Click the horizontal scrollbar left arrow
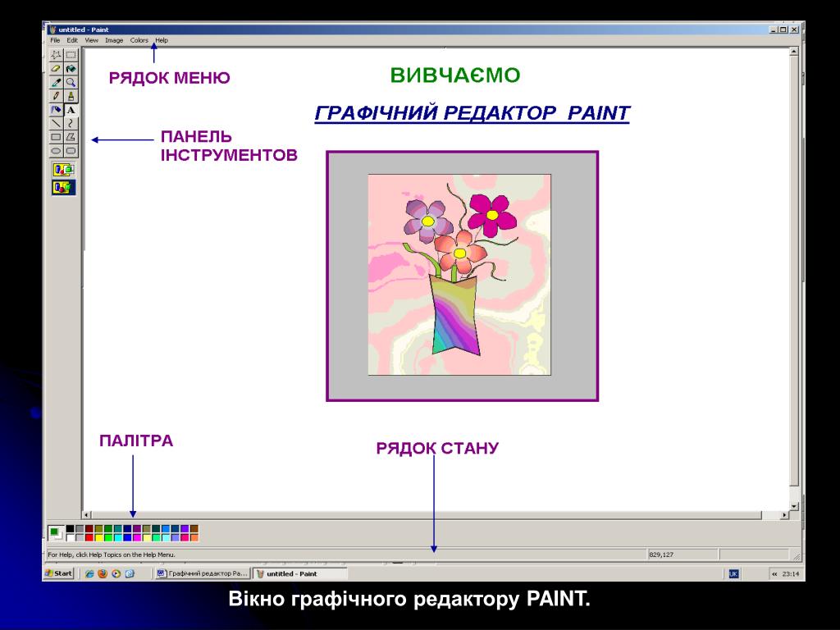The width and height of the screenshot is (840, 630). point(87,515)
